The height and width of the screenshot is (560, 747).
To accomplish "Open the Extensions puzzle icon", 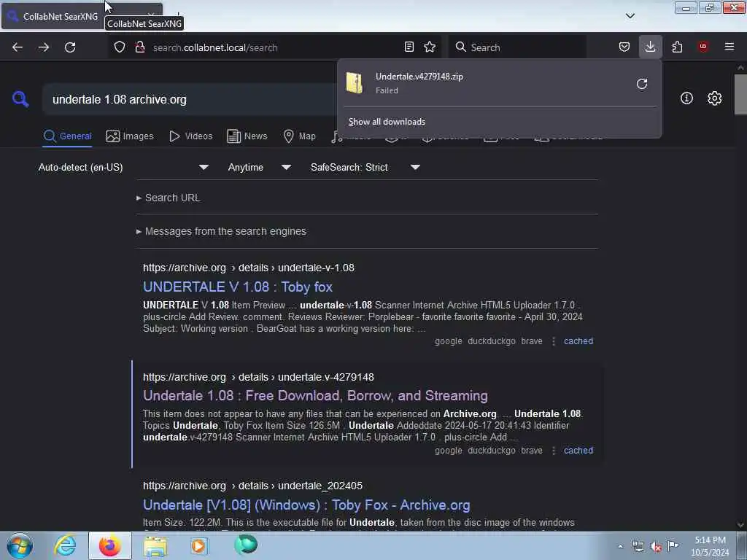I will point(677,47).
